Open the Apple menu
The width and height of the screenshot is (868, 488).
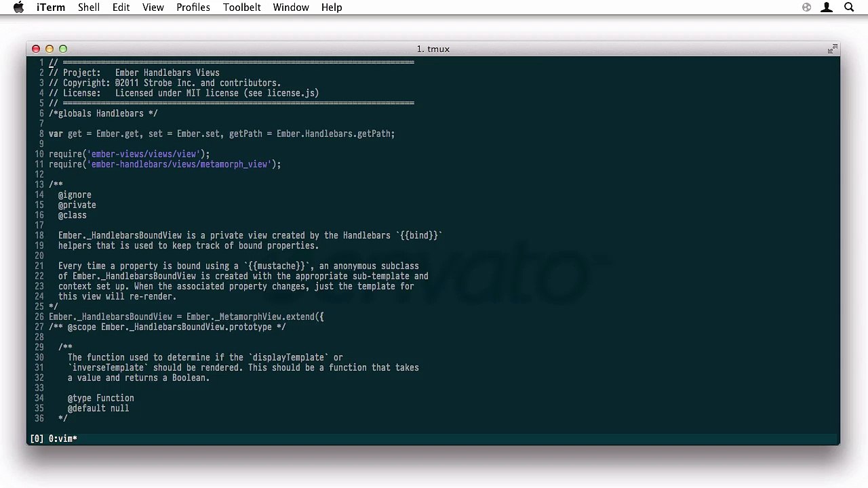(18, 7)
